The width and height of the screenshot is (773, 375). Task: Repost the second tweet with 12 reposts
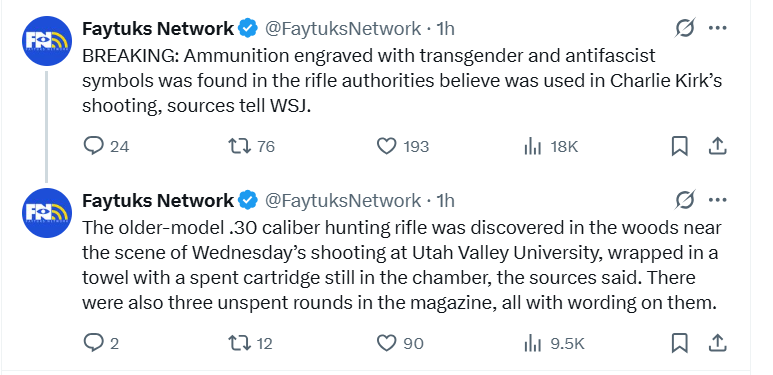coord(240,343)
